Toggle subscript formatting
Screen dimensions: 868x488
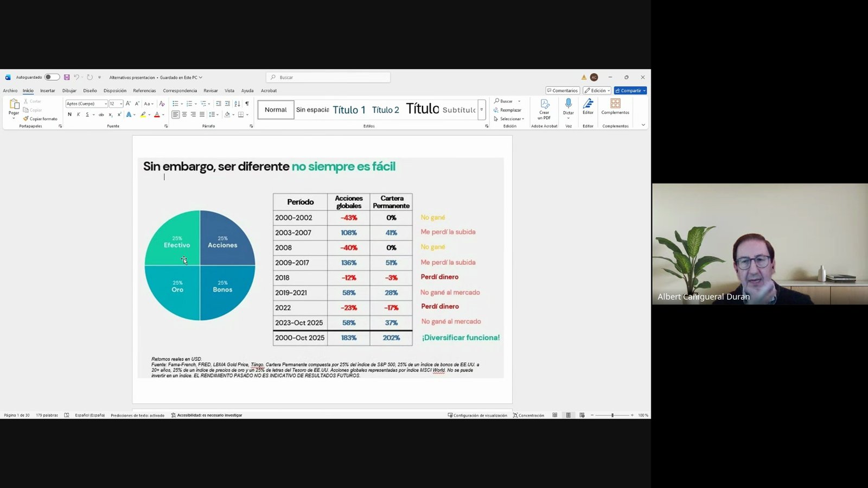click(110, 115)
